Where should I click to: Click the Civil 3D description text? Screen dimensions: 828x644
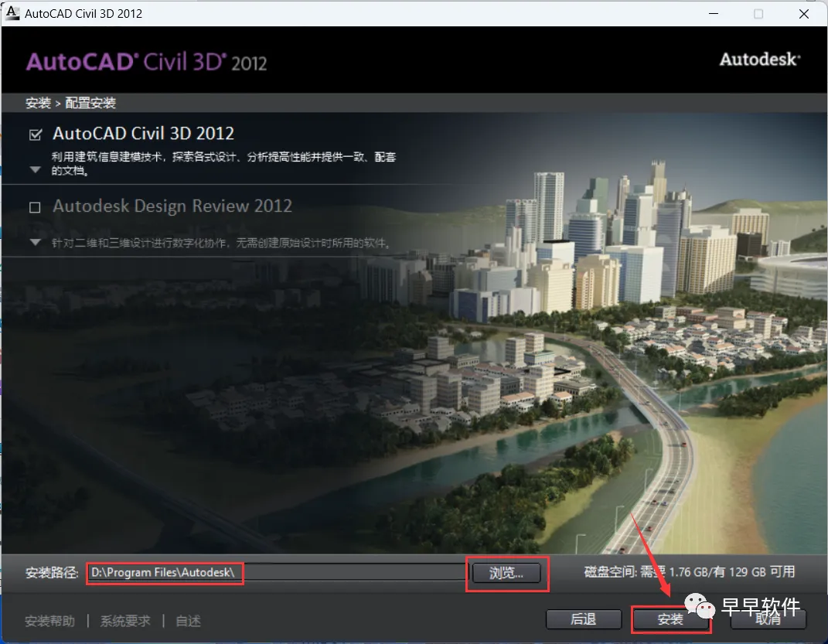223,164
